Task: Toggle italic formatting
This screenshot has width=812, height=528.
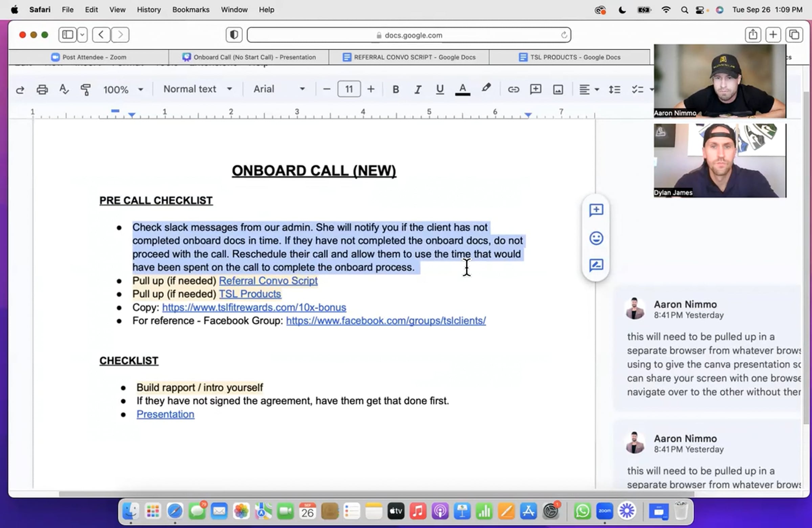Action: (x=418, y=89)
